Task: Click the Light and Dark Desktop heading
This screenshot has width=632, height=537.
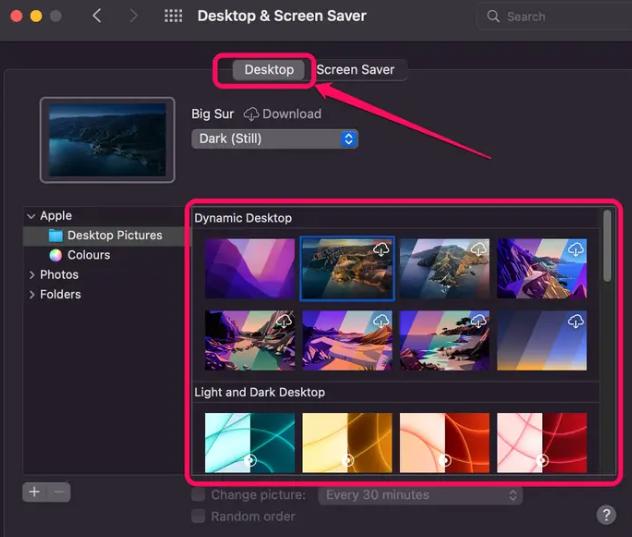Action: pyautogui.click(x=260, y=392)
